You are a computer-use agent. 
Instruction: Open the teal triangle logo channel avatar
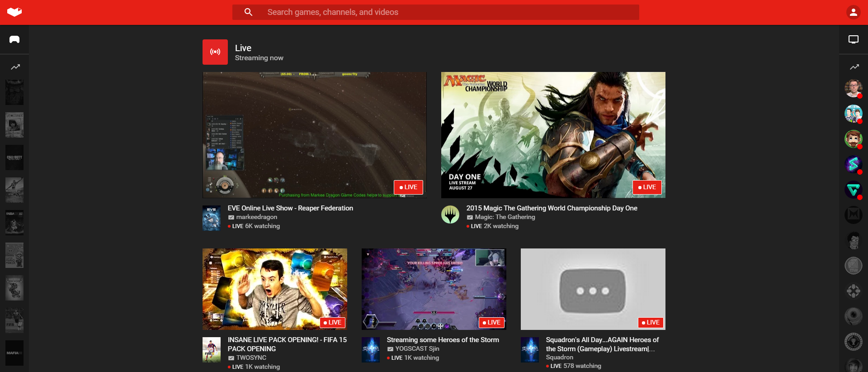click(854, 190)
